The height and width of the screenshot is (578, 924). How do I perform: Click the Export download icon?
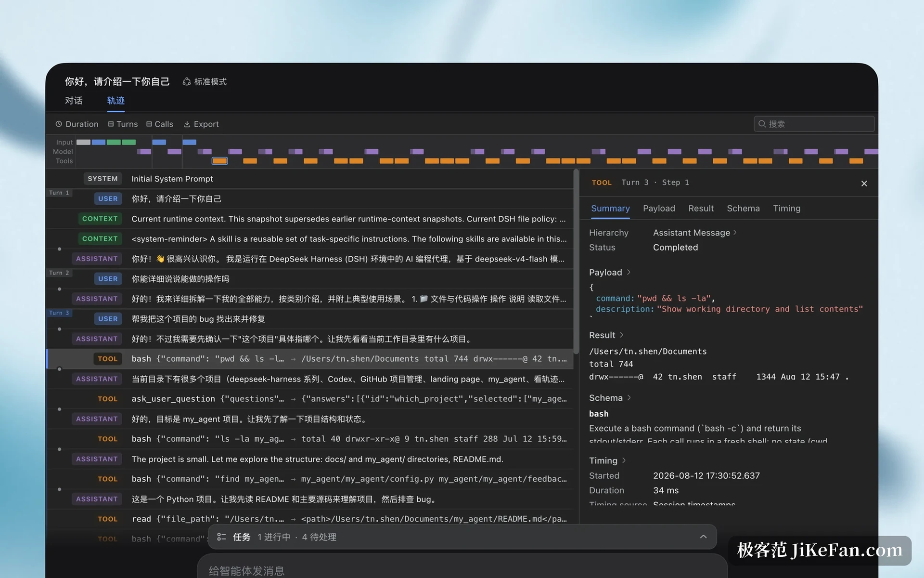pos(187,124)
